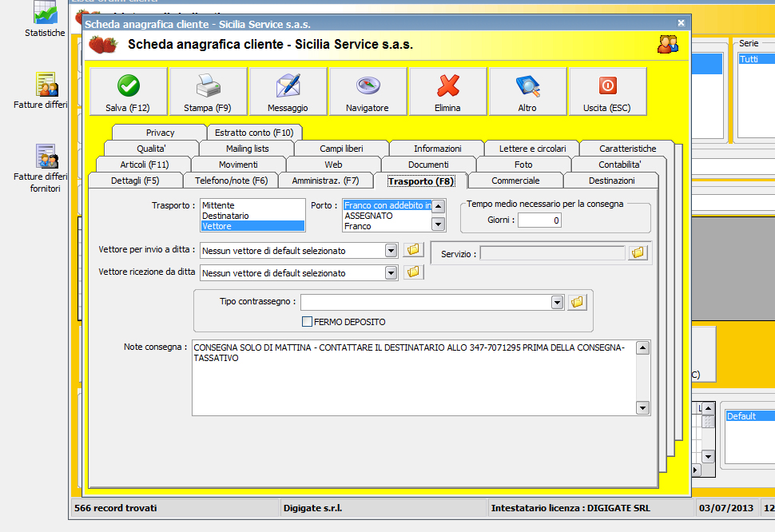Switch to the Documenti tab
Viewport: 775px width, 532px height.
[x=428, y=165]
